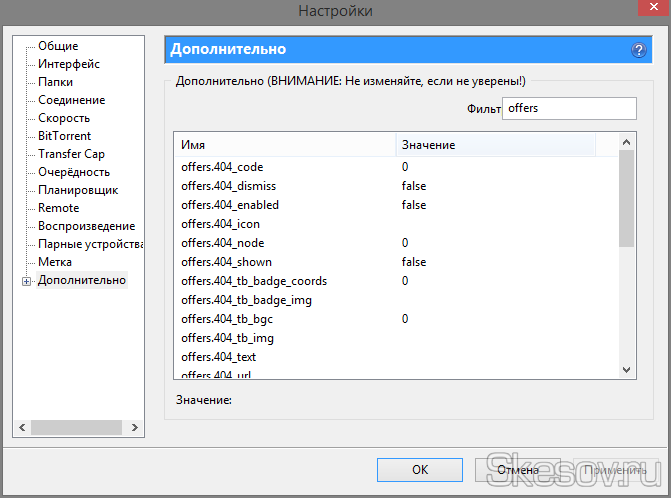Image resolution: width=671 pixels, height=498 pixels.
Task: Open the Планировщик section
Action: [x=78, y=190]
